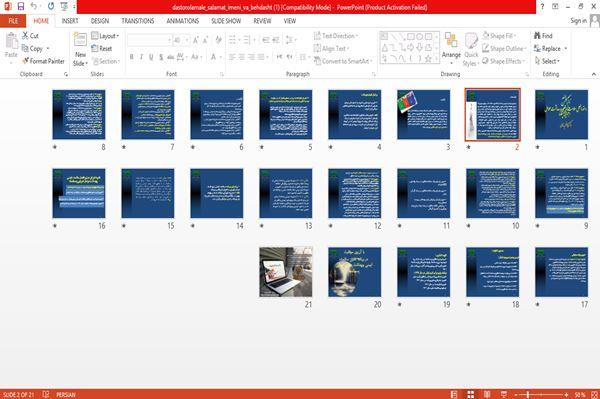This screenshot has width=600, height=399.
Task: Collapse the ribbon with the chevron
Action: pyautogui.click(x=593, y=74)
